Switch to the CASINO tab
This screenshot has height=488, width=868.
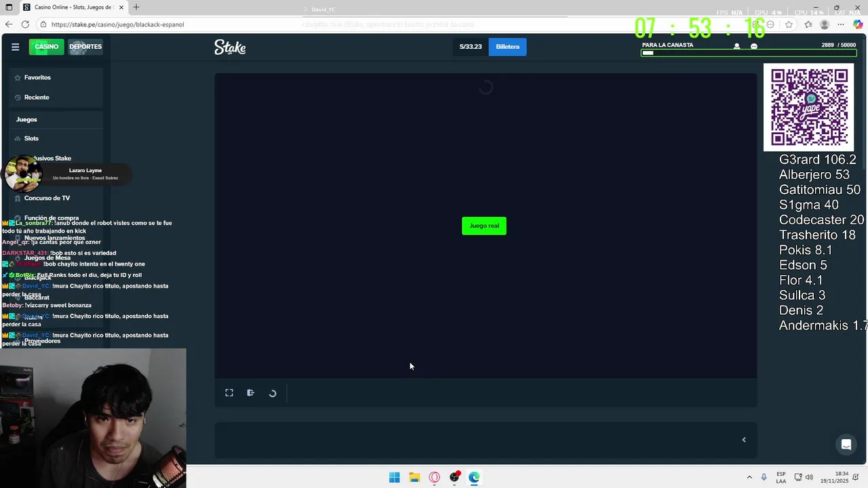pos(46,47)
